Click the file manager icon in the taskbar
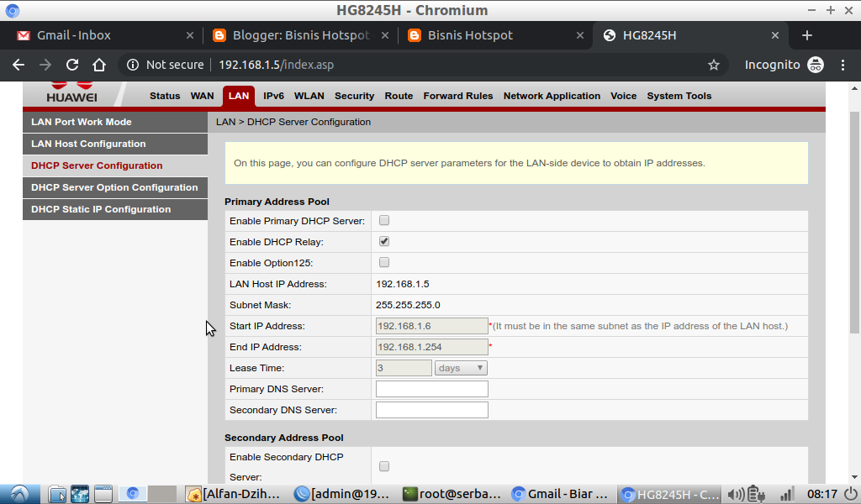This screenshot has height=504, width=861. (x=56, y=494)
